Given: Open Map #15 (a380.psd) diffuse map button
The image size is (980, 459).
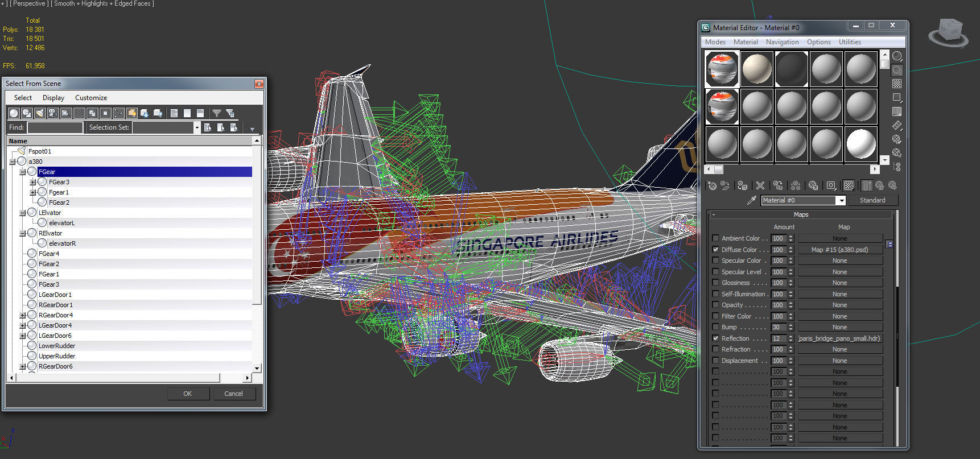Looking at the screenshot, I should [840, 250].
